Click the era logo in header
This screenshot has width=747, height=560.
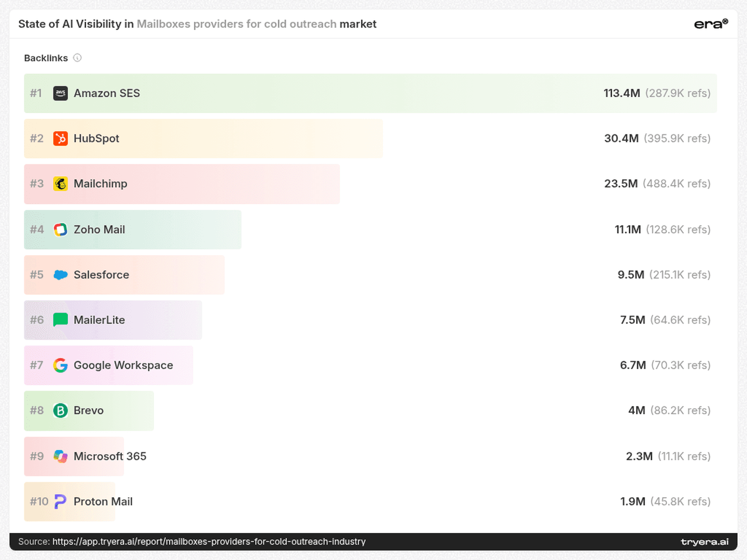pos(711,24)
